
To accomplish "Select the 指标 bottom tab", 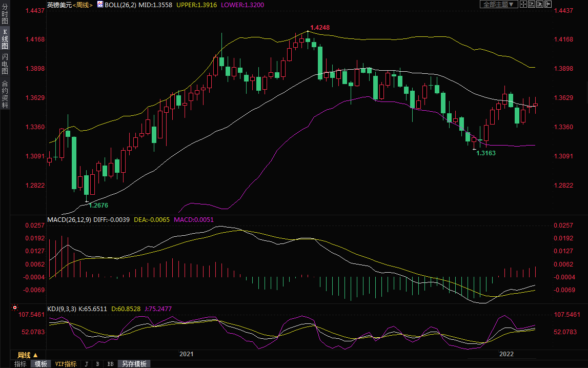I will click(21, 364).
